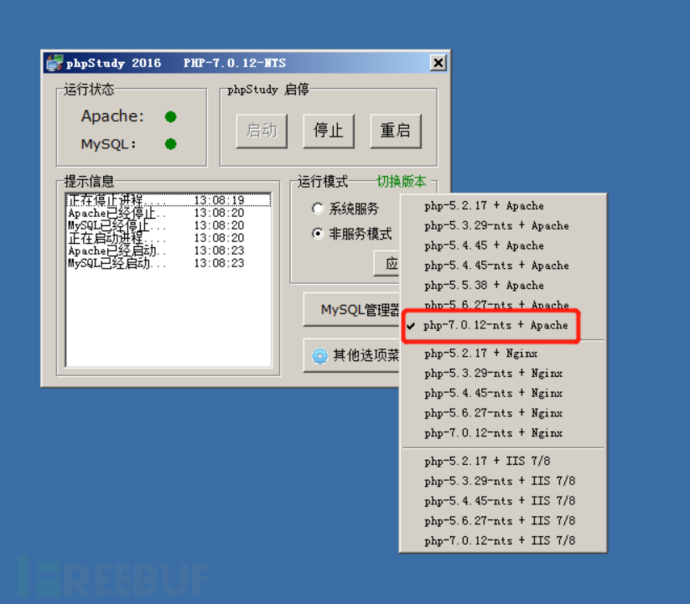The width and height of the screenshot is (690, 604).
Task: Choose php-5.2.17 + Nginx
Action: tap(503, 354)
